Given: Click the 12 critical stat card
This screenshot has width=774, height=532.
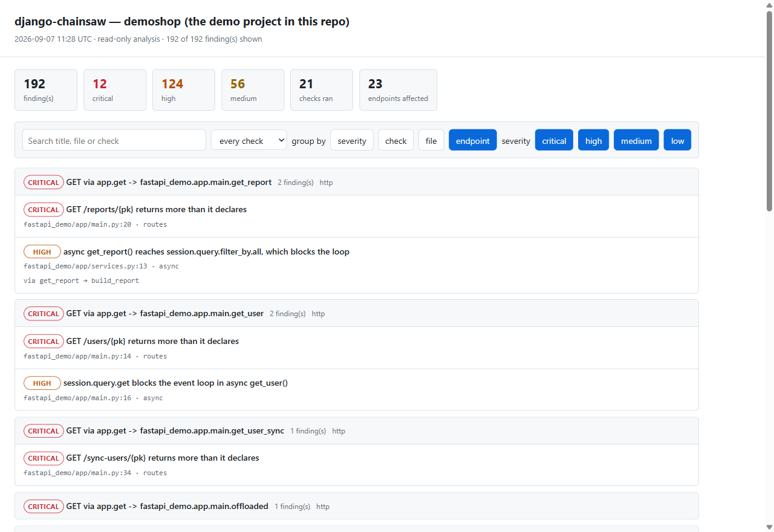Looking at the screenshot, I should [115, 90].
